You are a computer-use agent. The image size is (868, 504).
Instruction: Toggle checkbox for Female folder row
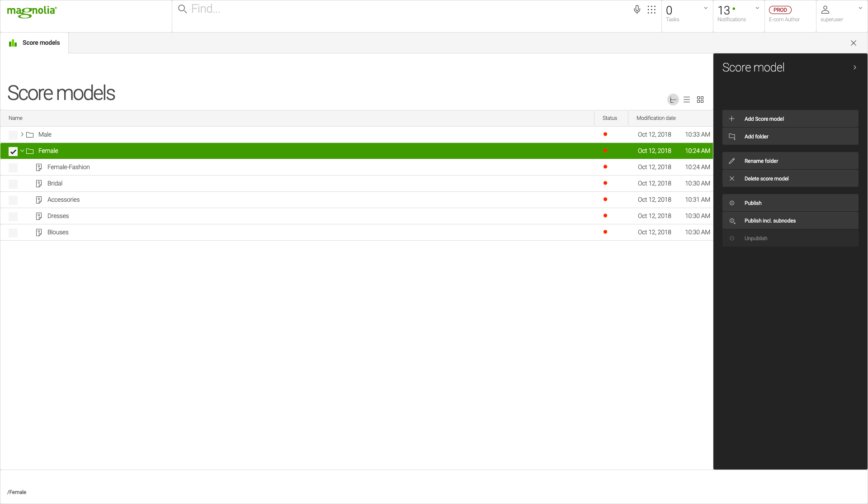(13, 151)
